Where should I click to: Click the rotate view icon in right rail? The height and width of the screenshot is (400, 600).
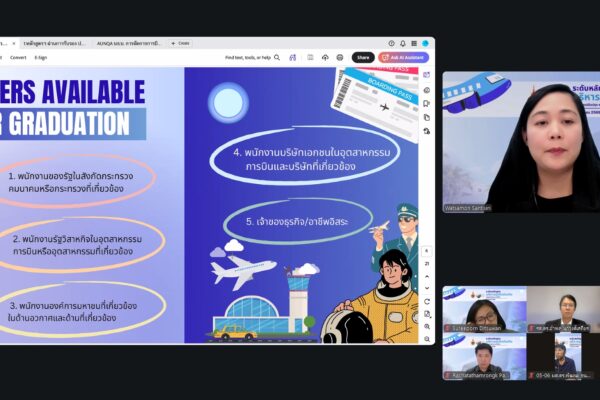[x=427, y=302]
